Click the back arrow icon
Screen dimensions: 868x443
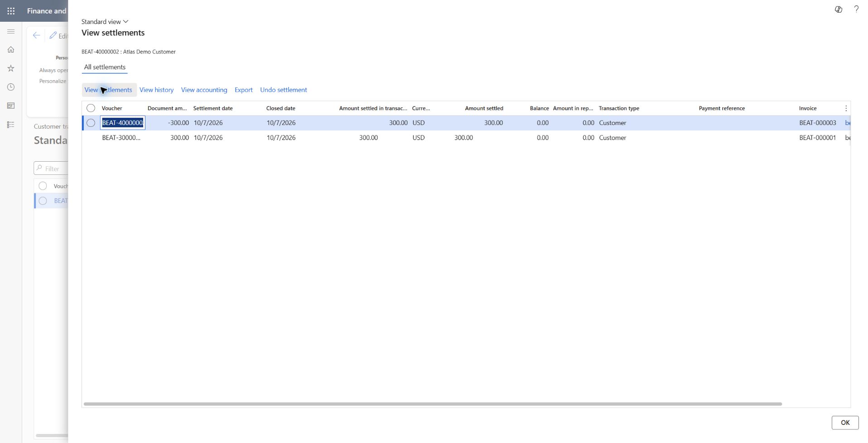(x=36, y=35)
